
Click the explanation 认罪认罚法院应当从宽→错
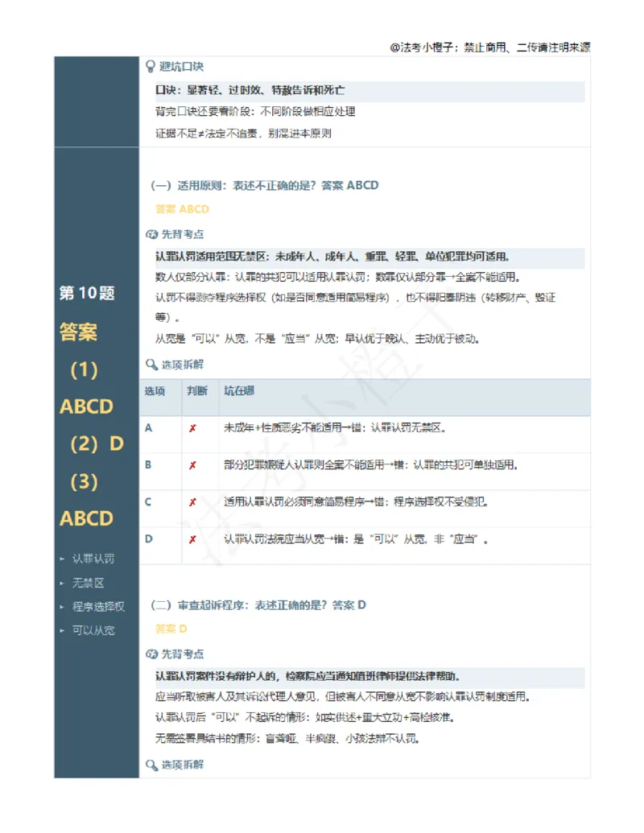(356, 539)
